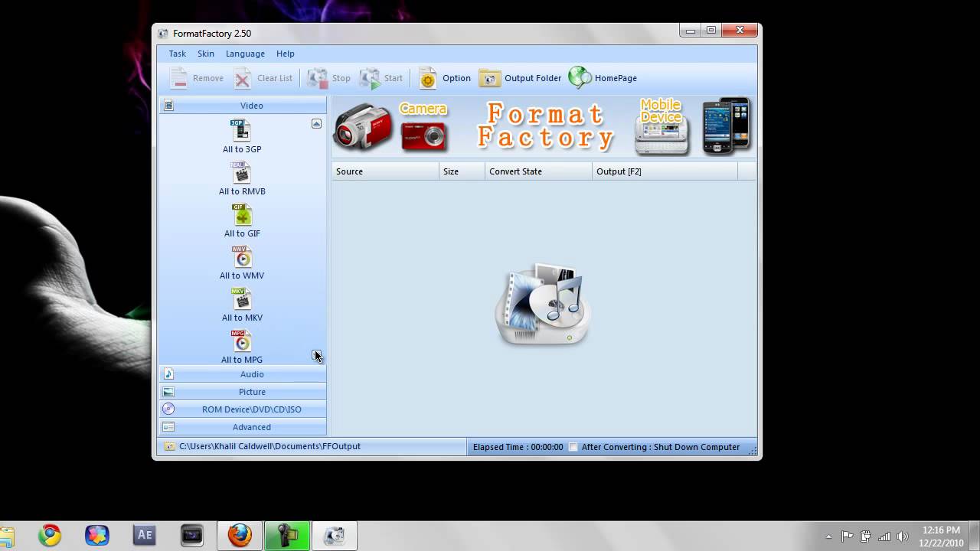The width and height of the screenshot is (980, 551).
Task: Visit HomePage via magnifier globe icon
Action: 580,77
